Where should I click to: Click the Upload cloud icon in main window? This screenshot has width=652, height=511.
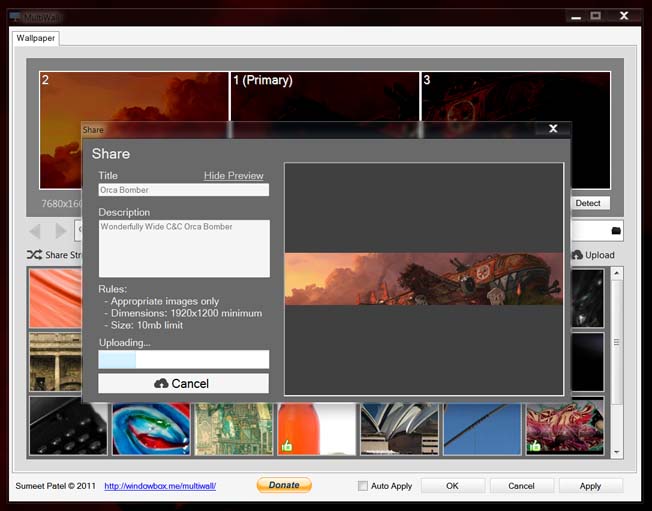577,255
